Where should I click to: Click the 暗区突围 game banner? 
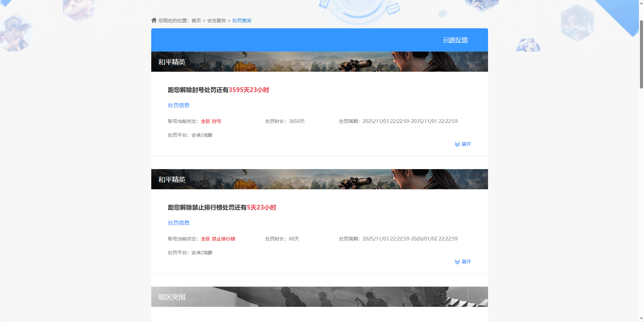[x=319, y=297]
